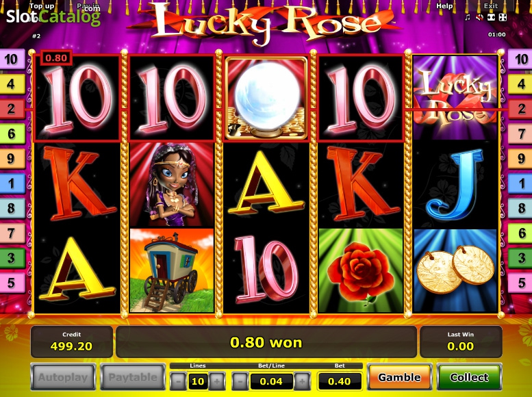Select payline 2 marker on left side
The width and height of the screenshot is (532, 397).
12,109
